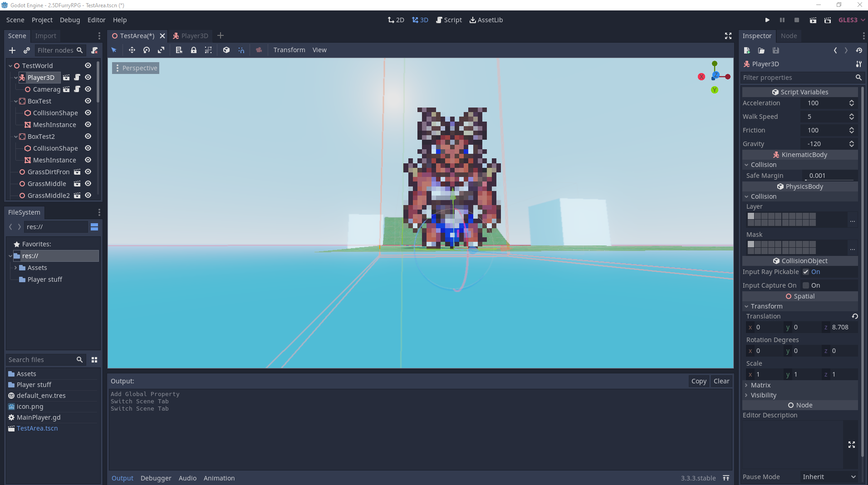Viewport: 868px width, 485px height.
Task: Play the edited scene
Action: [813, 20]
